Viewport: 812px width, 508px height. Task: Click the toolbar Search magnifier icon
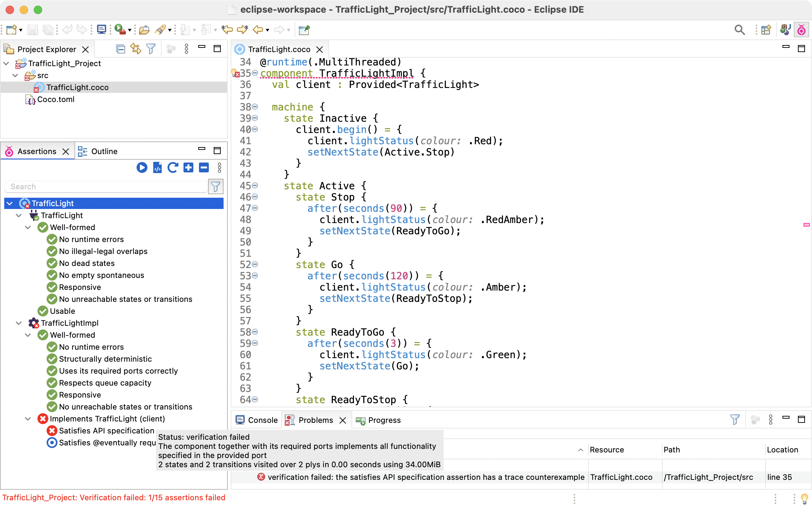tap(740, 30)
